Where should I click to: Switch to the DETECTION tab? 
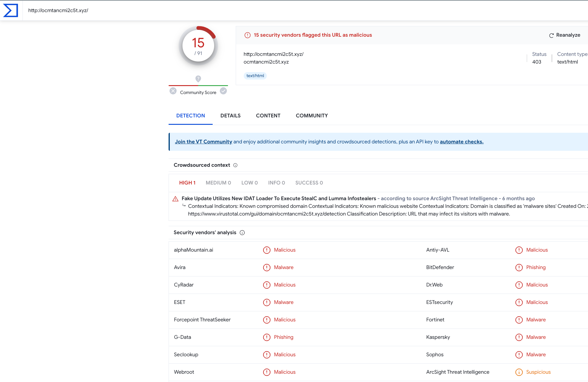(190, 116)
